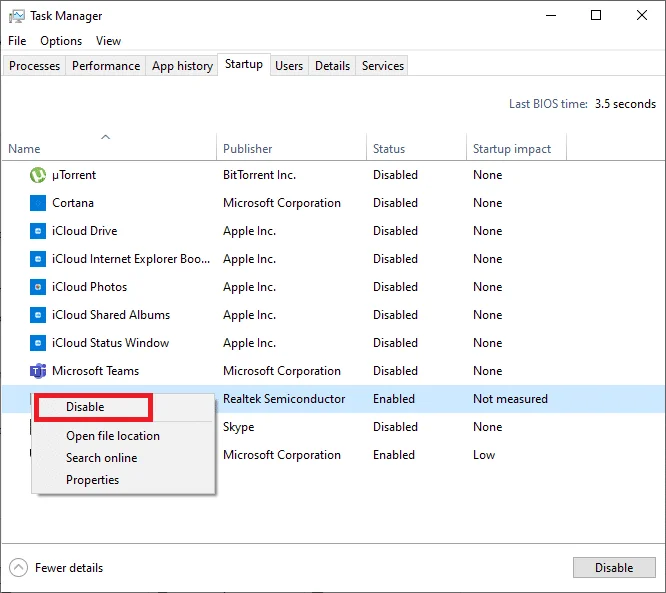Switch to the Processes tab
Image resolution: width=666 pixels, height=593 pixels.
point(34,66)
